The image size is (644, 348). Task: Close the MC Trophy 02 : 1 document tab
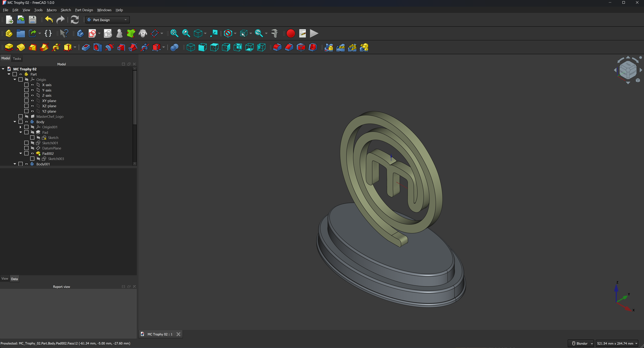pyautogui.click(x=178, y=334)
